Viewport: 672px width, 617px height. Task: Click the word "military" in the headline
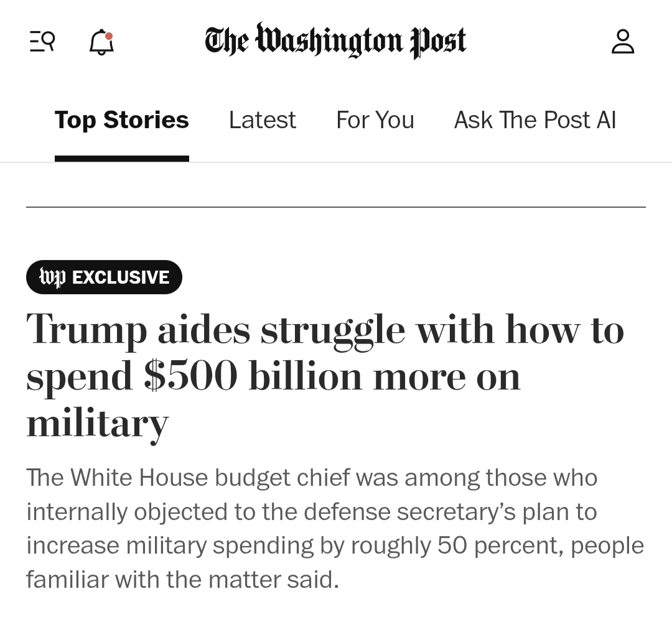(x=97, y=423)
